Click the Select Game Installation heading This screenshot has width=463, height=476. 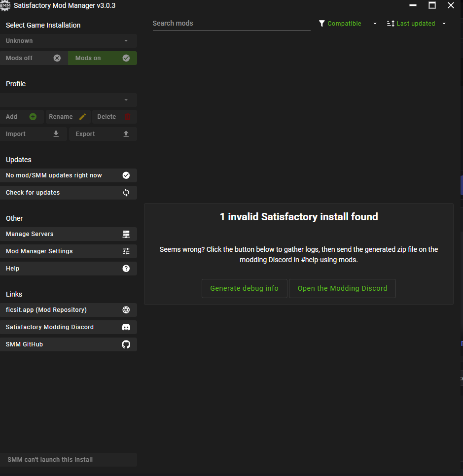(43, 25)
